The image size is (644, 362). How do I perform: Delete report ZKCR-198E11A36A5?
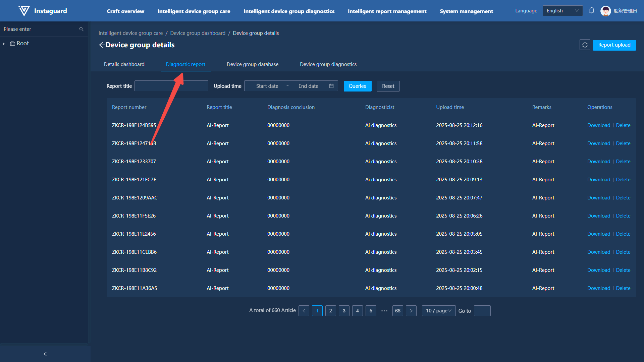[623, 288]
